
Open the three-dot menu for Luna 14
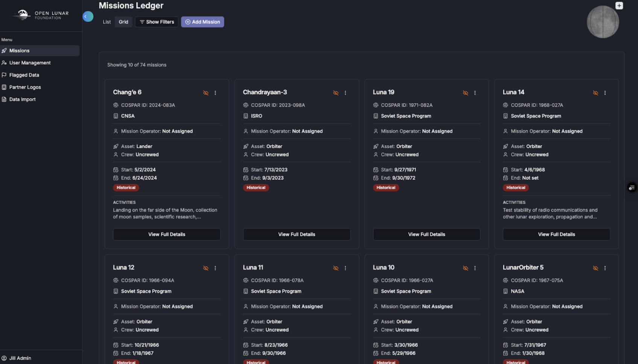(605, 93)
